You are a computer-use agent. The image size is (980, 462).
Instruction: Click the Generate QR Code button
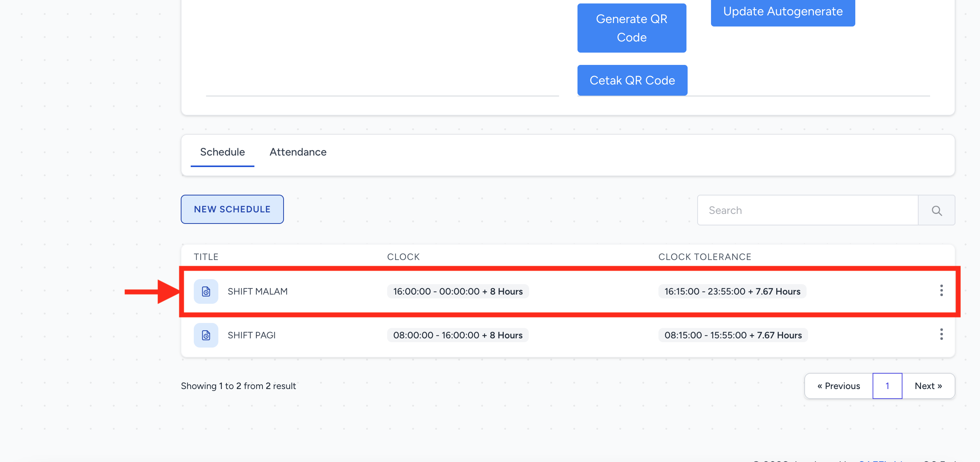click(632, 28)
